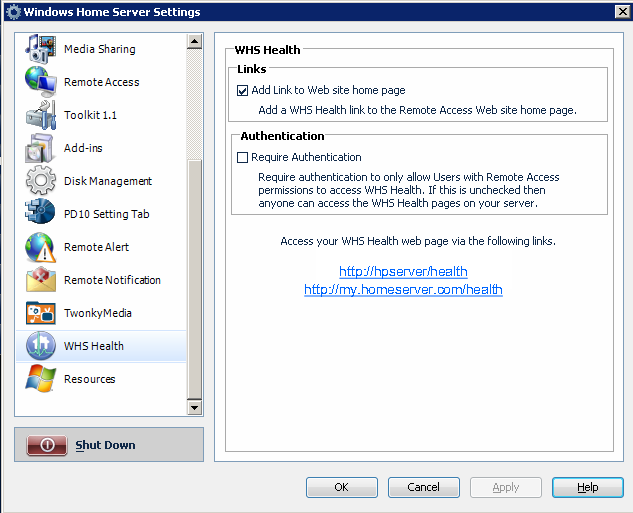Screen dimensions: 633x513
Task: Open the Add-ins settings page
Action: click(83, 148)
